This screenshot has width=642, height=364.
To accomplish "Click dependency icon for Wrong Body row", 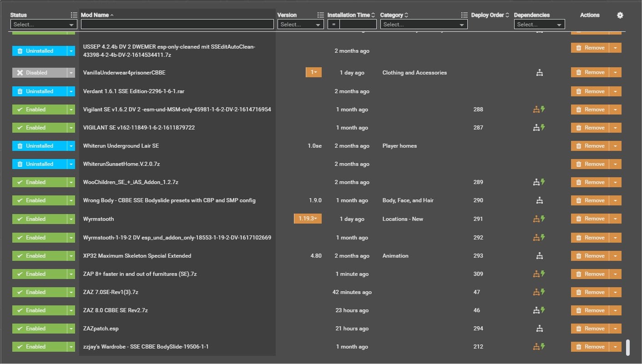I will pos(539,200).
